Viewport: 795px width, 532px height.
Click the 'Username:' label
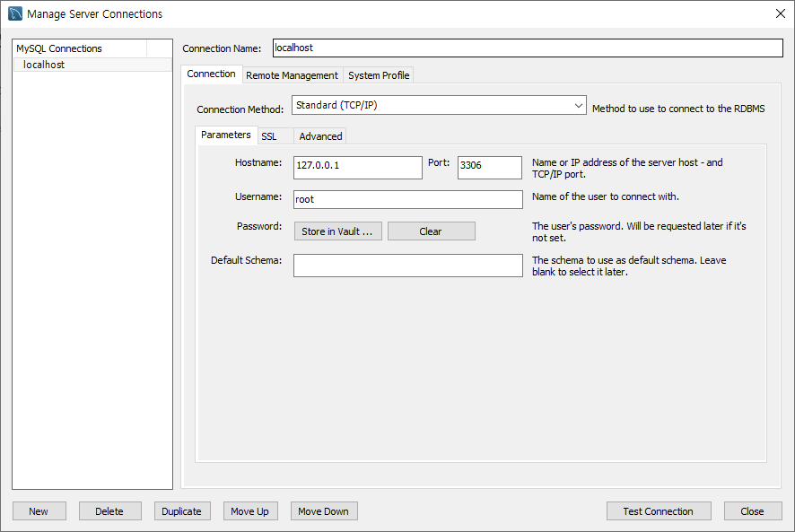(258, 196)
